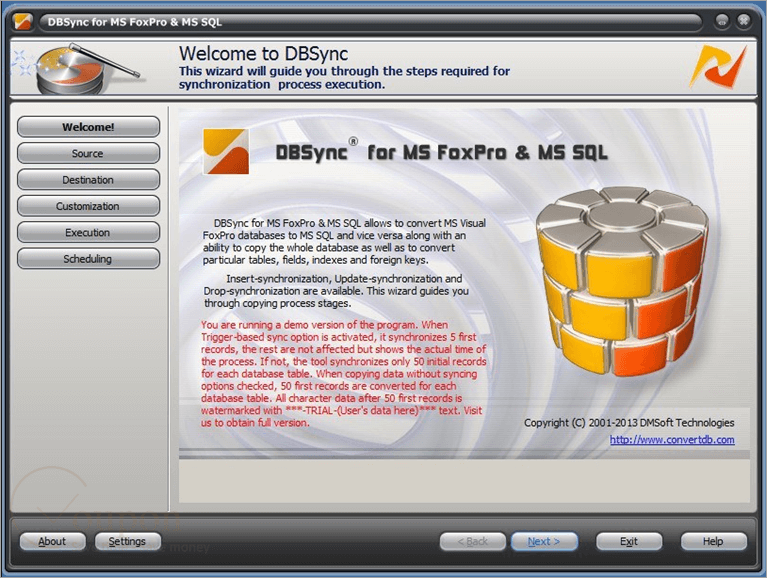Screen dimensions: 767x578
Task: Click the Copyright DMSoft Technologies text
Action: 629,422
